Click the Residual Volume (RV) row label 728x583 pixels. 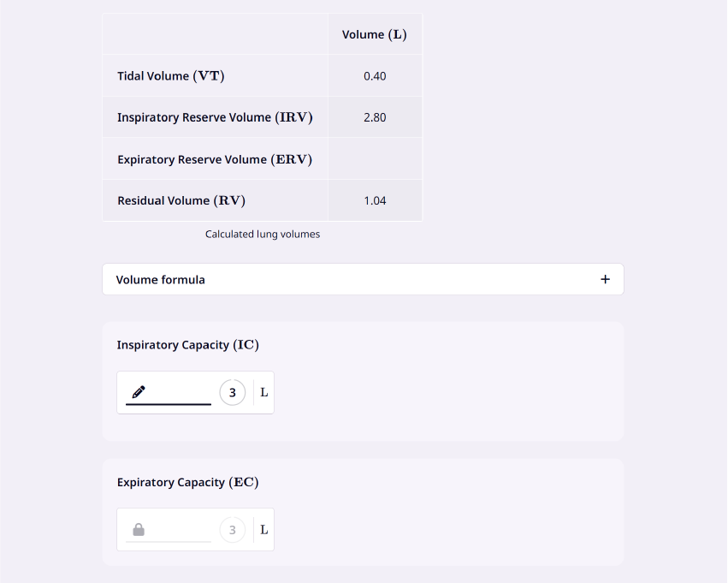click(181, 200)
